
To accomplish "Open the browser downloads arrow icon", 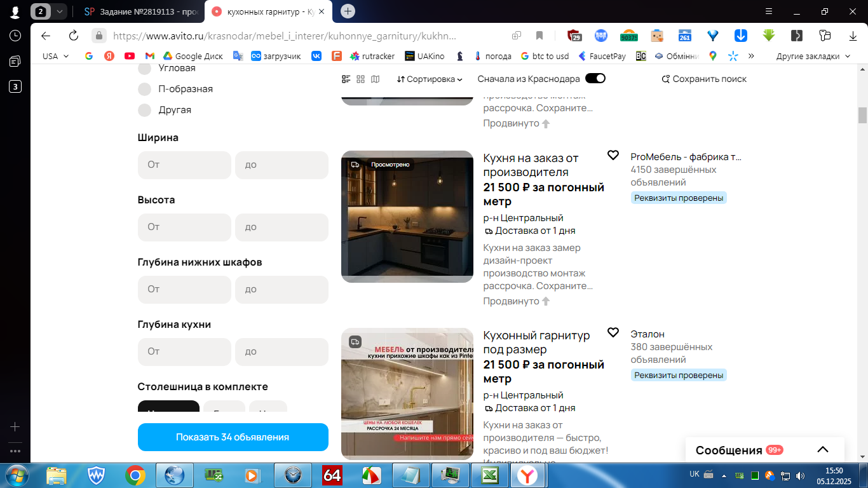I will (x=853, y=36).
